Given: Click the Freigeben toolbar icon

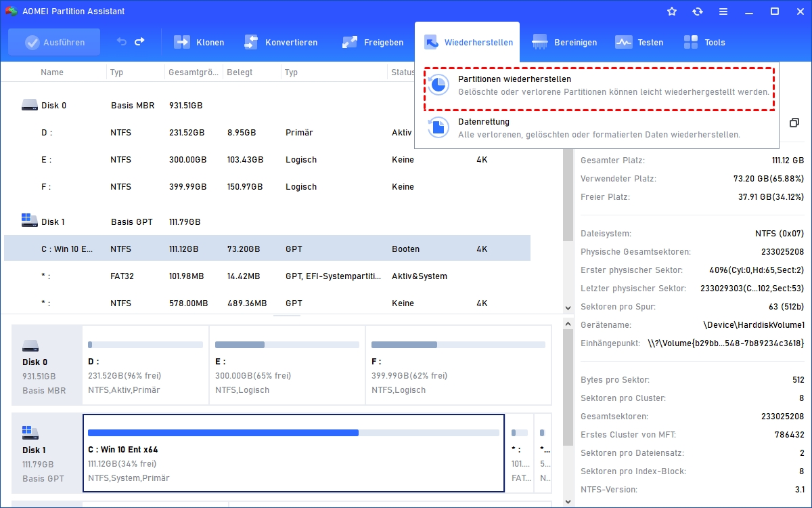Looking at the screenshot, I should tap(350, 42).
